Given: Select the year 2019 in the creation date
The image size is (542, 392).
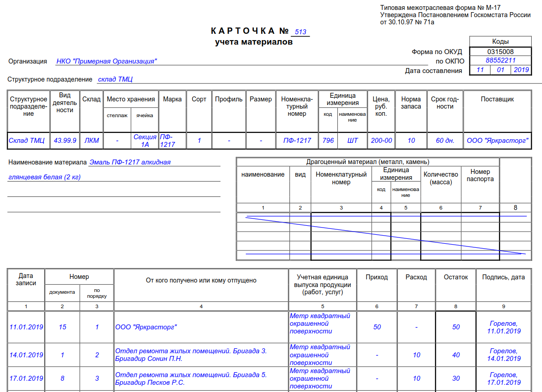Looking at the screenshot, I should (x=521, y=70).
